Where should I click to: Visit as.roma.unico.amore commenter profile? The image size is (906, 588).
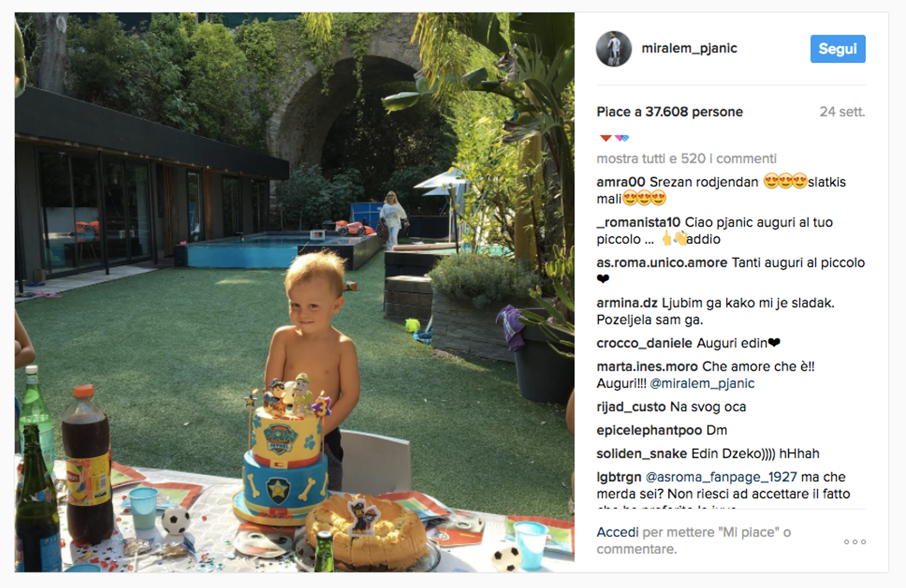coord(662,262)
